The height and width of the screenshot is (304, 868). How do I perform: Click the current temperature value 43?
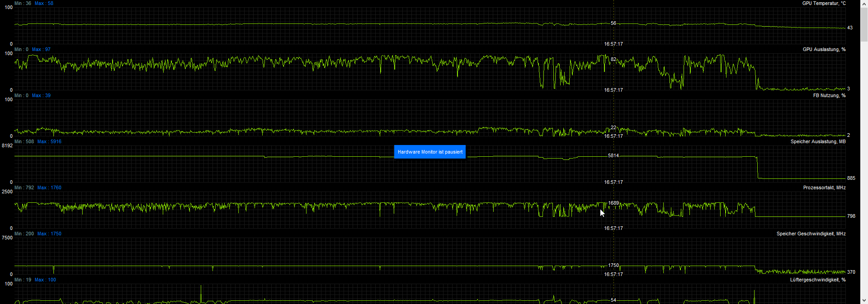click(850, 28)
